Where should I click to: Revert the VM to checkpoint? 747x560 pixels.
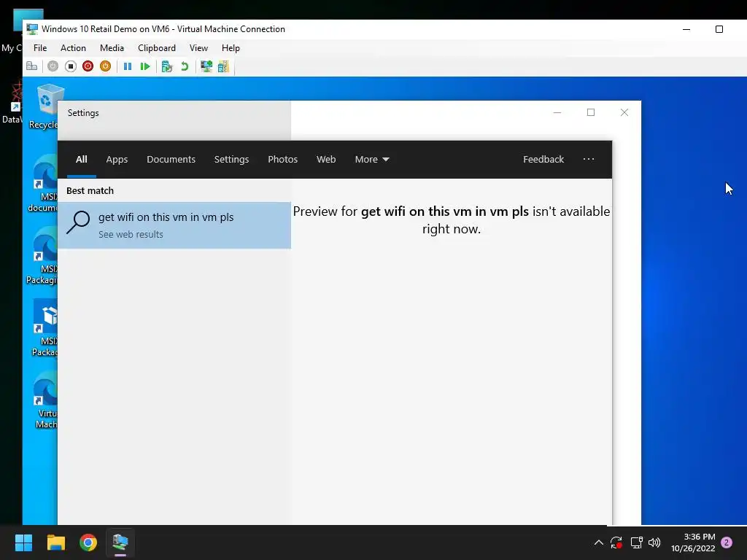(185, 66)
